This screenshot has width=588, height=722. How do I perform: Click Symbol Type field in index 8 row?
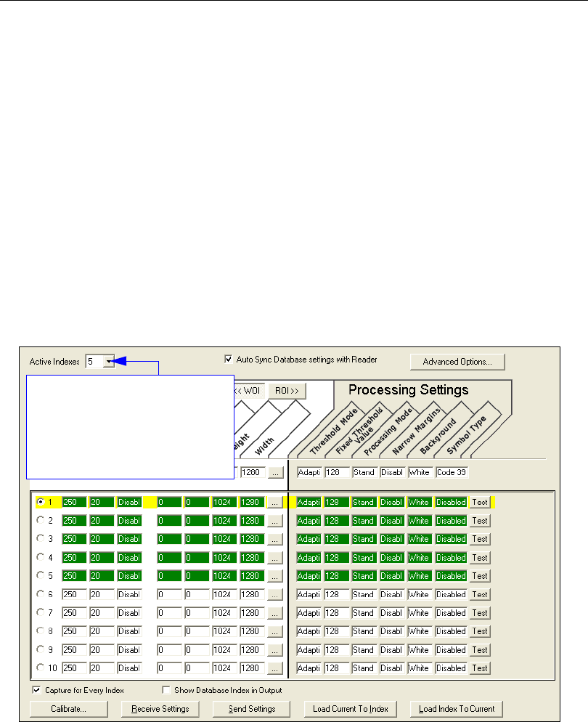pos(452,630)
